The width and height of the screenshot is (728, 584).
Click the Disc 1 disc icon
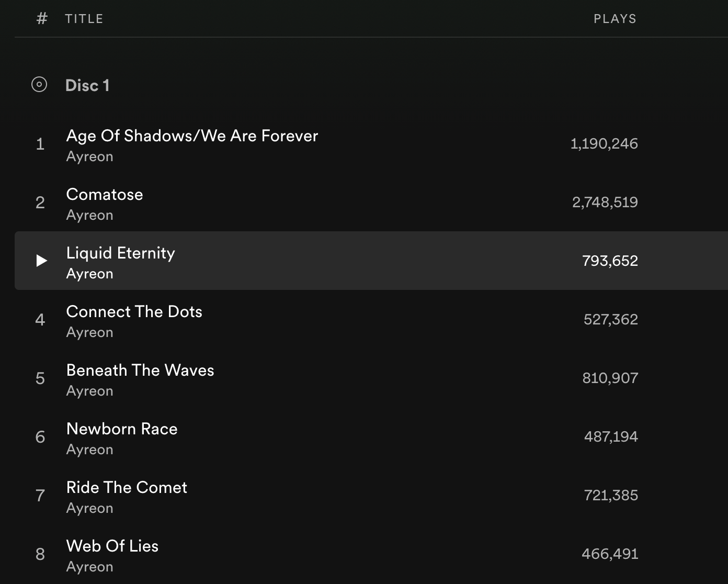39,84
